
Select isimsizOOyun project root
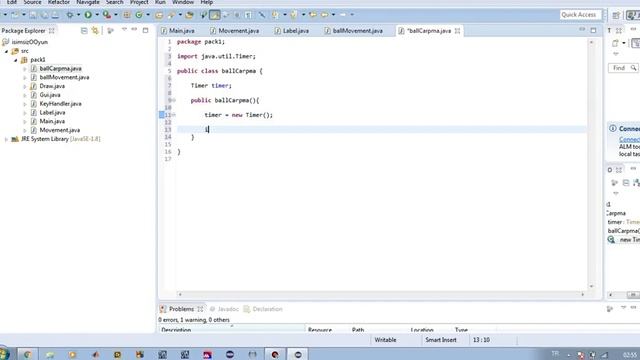[29, 42]
